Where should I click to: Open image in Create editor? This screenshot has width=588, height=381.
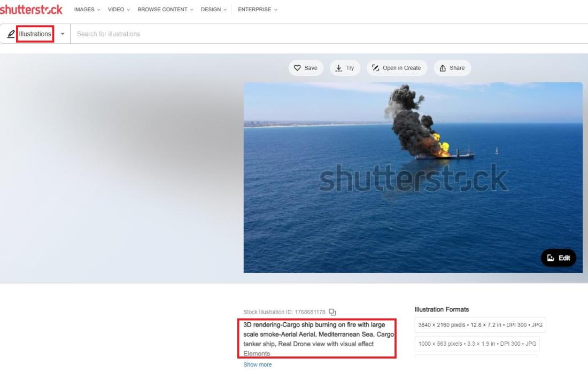pyautogui.click(x=397, y=68)
